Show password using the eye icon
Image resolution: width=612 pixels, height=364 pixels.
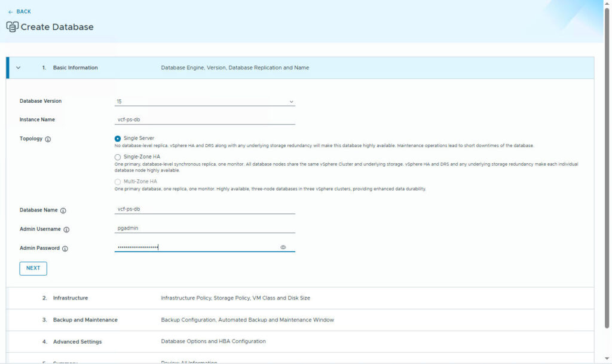click(x=283, y=247)
